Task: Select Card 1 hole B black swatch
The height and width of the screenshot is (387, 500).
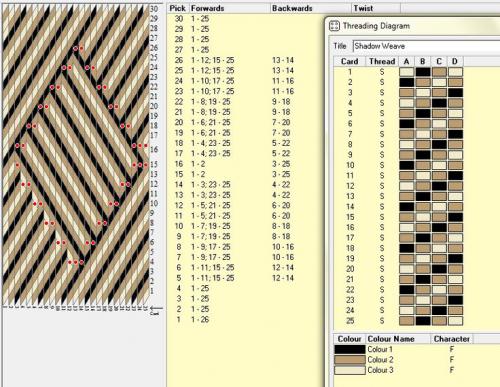Action: click(423, 72)
